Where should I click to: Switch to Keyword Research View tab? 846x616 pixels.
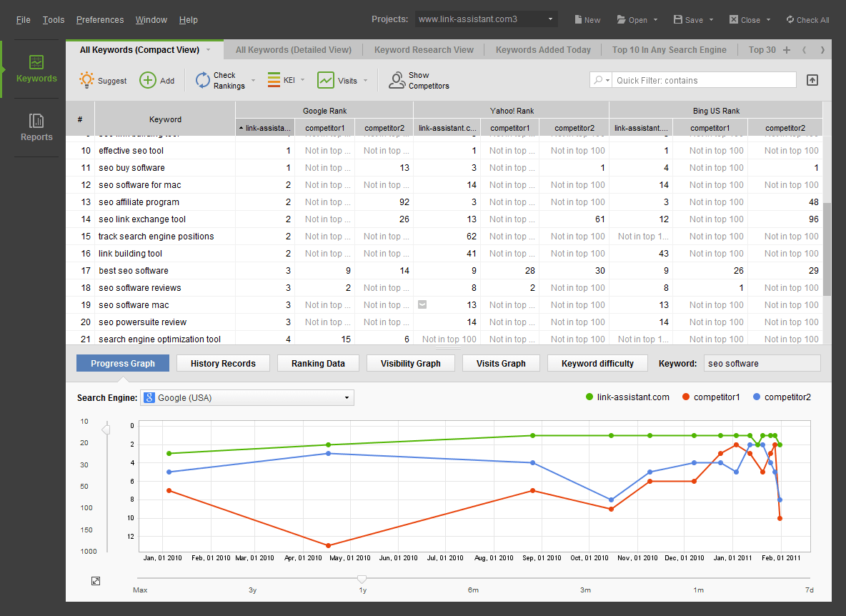coord(424,49)
